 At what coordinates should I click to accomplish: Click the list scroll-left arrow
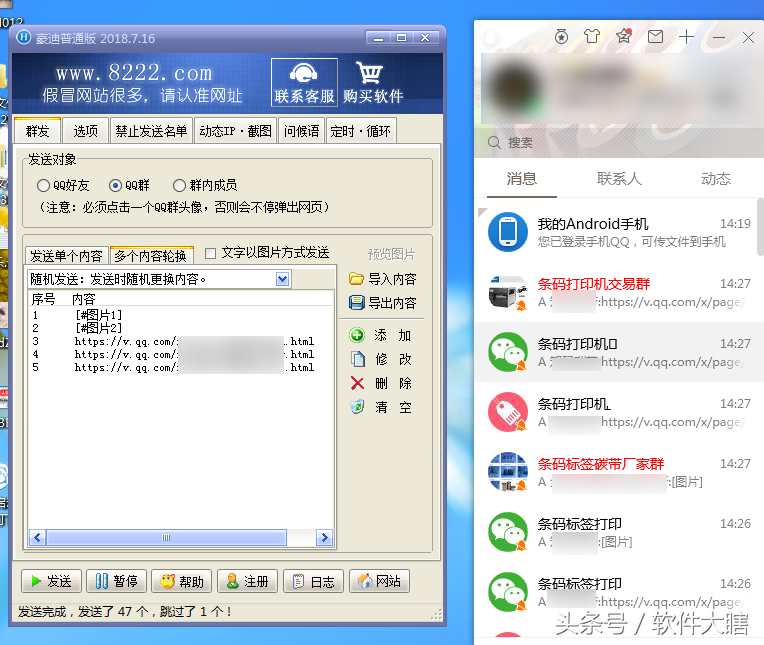(38, 538)
